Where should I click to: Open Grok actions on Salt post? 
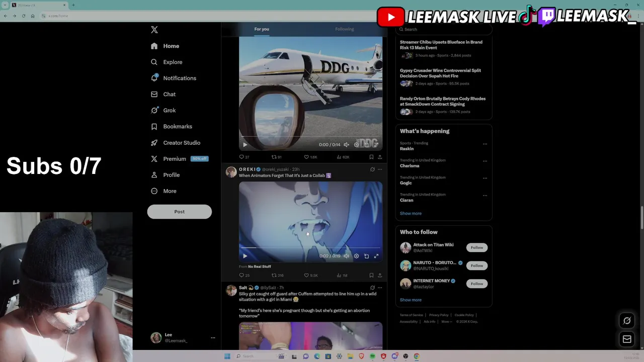[372, 288]
